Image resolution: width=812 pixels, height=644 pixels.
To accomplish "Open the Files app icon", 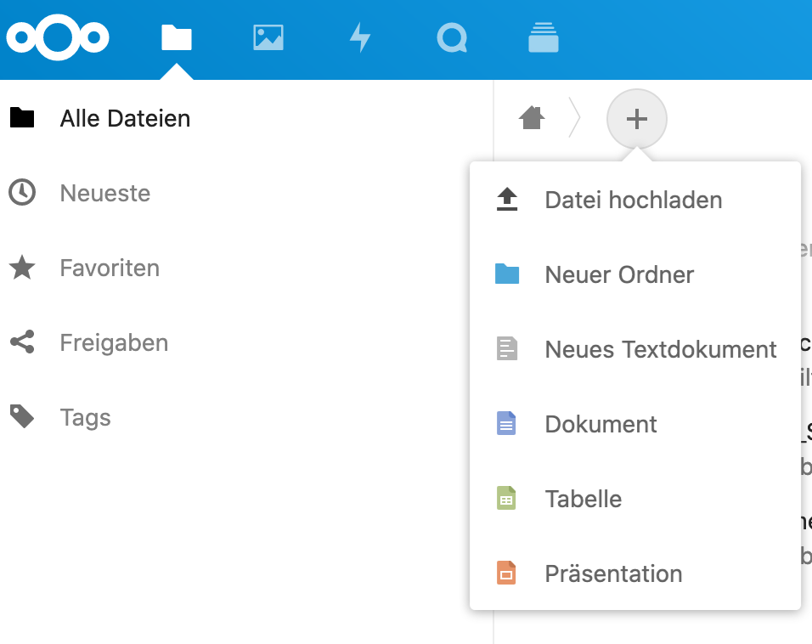I will pos(177,38).
